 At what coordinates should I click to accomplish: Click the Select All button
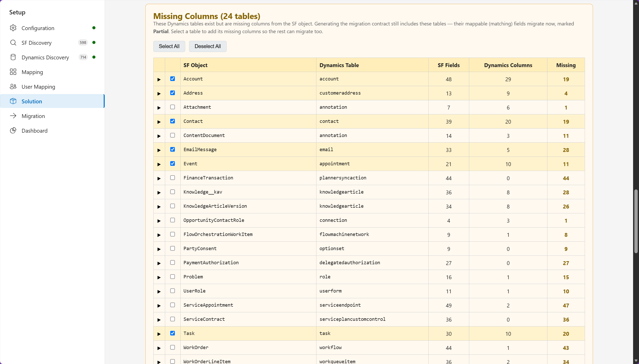[169, 46]
